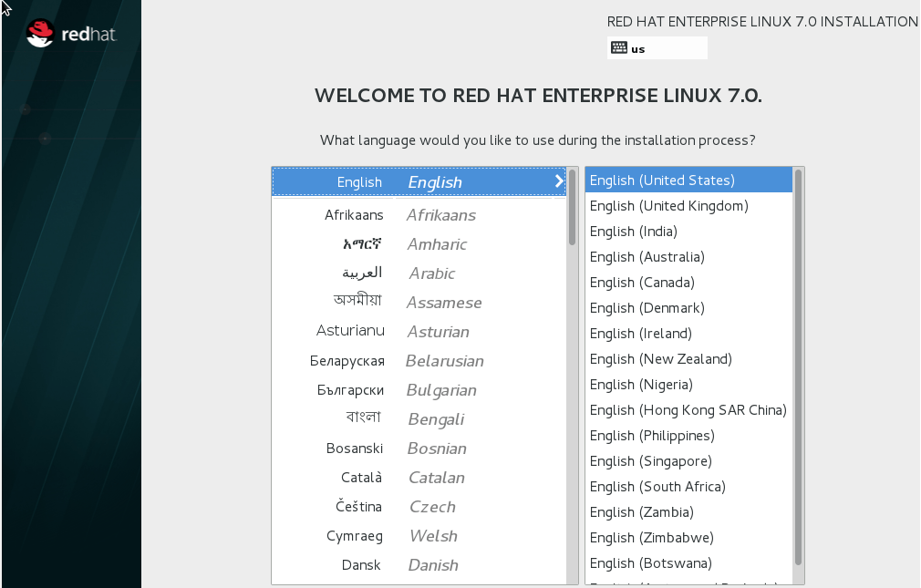Select English (New Zealand) locale

688,359
